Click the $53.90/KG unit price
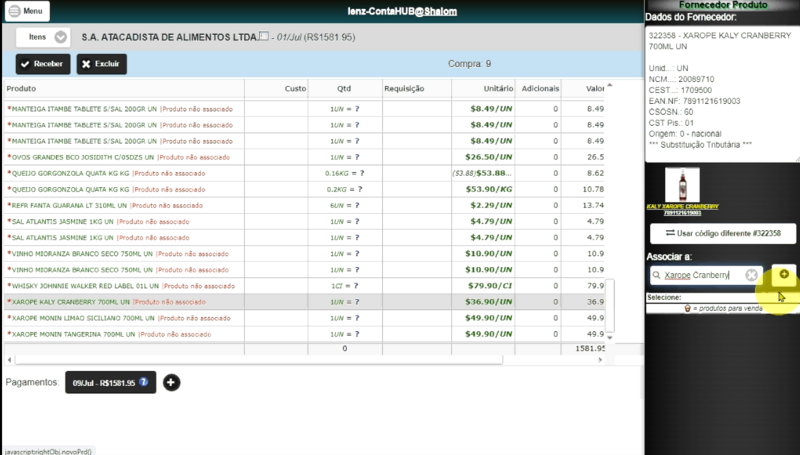 (488, 189)
